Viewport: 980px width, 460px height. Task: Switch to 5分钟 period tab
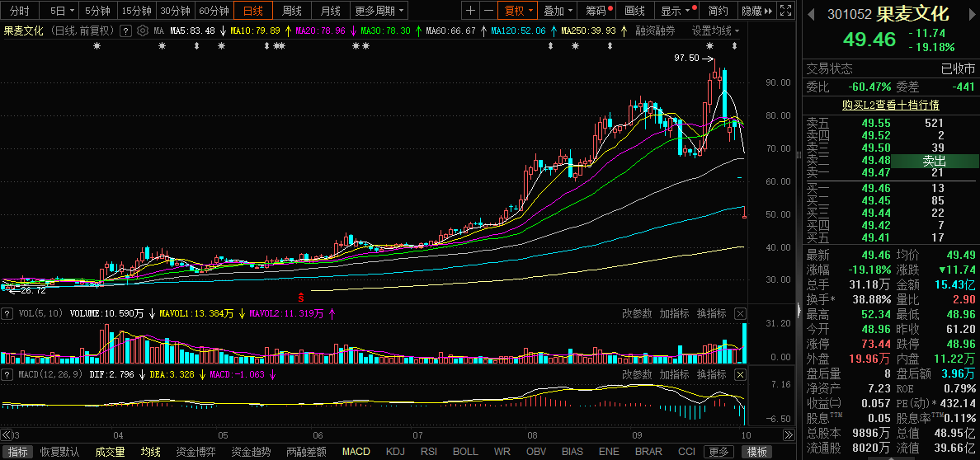(97, 11)
